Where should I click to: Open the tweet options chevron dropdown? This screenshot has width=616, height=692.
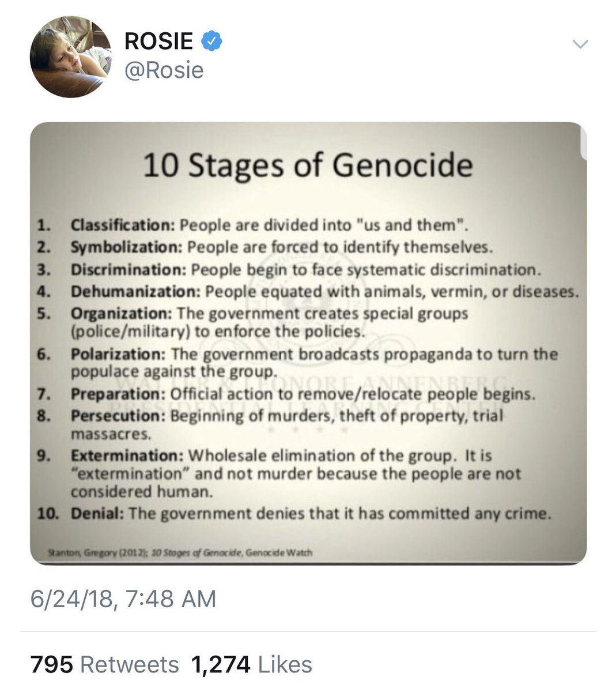(x=581, y=44)
